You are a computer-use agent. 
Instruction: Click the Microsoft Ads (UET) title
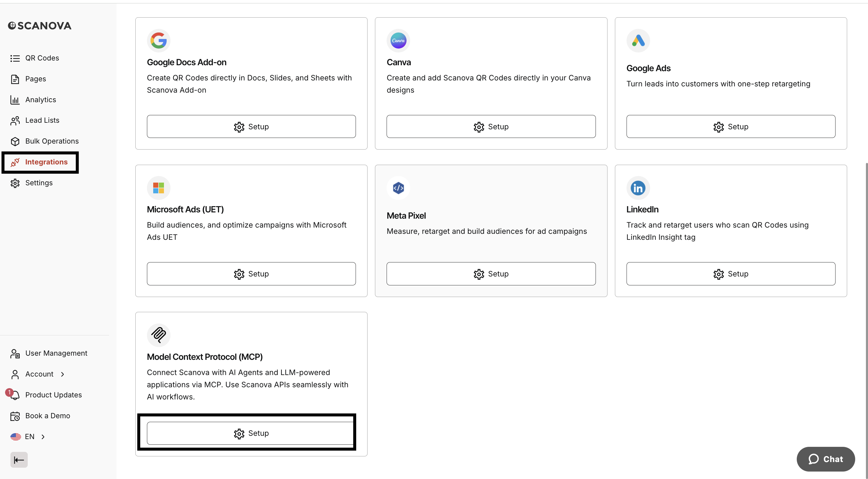(x=185, y=209)
